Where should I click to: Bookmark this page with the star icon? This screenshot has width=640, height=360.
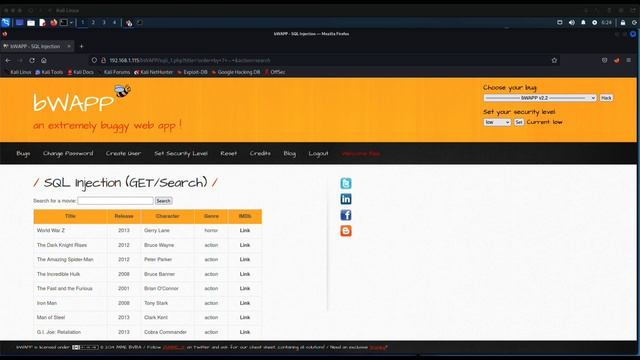pyautogui.click(x=554, y=60)
